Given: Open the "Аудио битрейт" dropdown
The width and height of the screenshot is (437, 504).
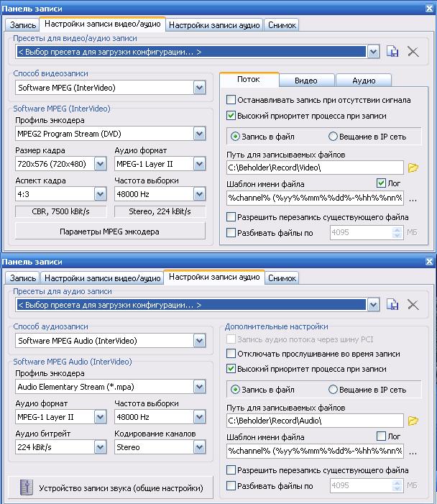Looking at the screenshot, I should [x=101, y=446].
